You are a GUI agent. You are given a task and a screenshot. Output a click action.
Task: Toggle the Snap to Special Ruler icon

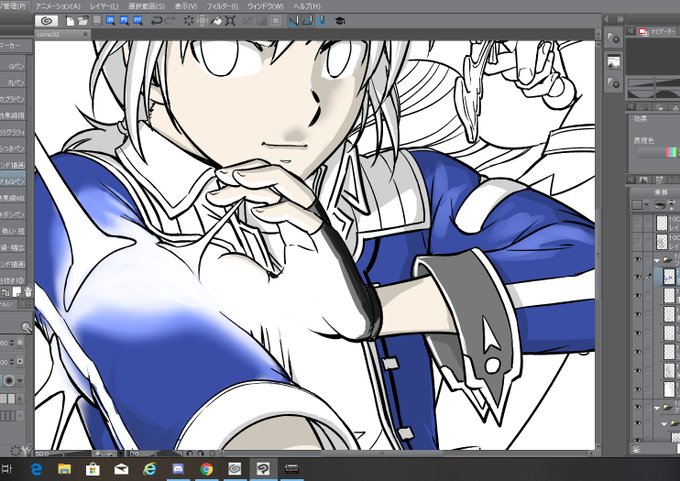[308, 20]
